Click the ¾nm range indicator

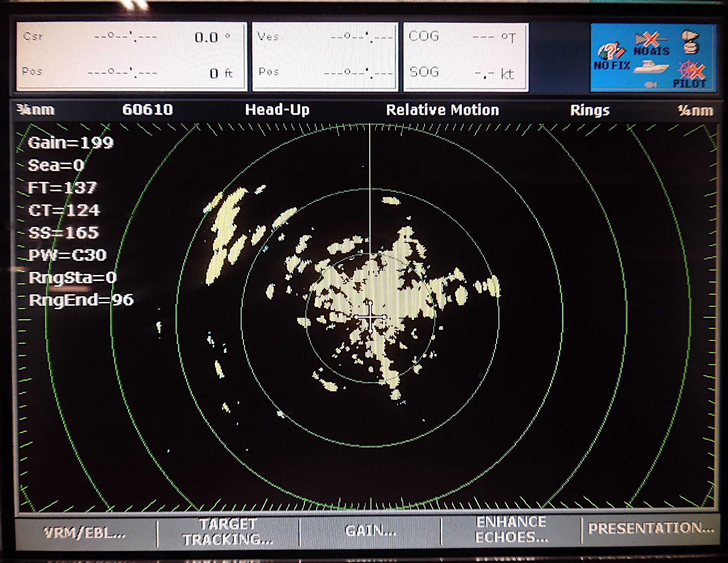coord(36,110)
